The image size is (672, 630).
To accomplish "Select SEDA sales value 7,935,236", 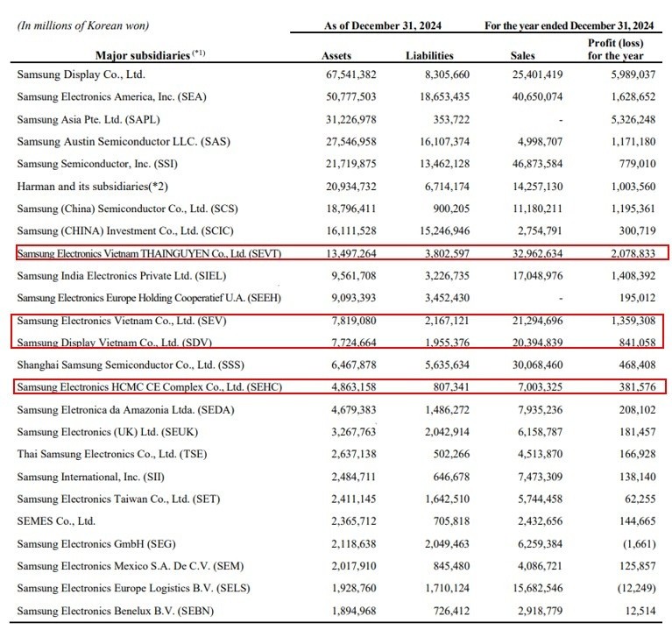I will (x=540, y=410).
